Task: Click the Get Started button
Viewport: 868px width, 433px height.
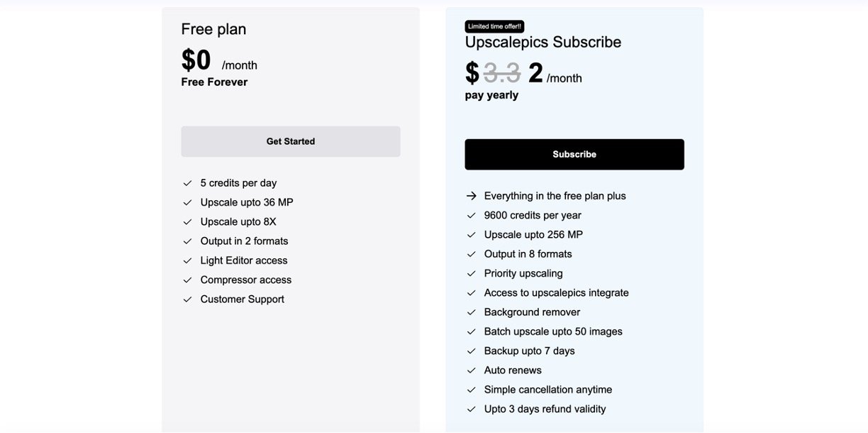Action: point(291,141)
